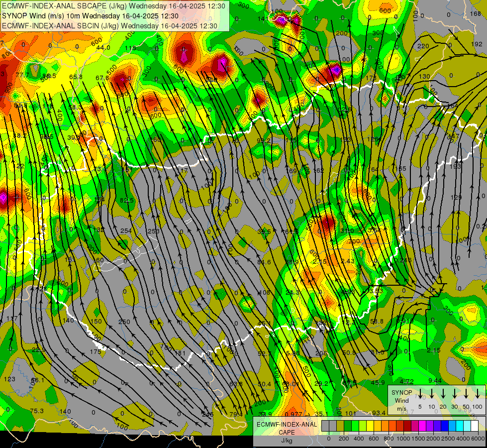Click the '79.4' value on the map
This screenshot has width=487, height=448.
point(236,414)
